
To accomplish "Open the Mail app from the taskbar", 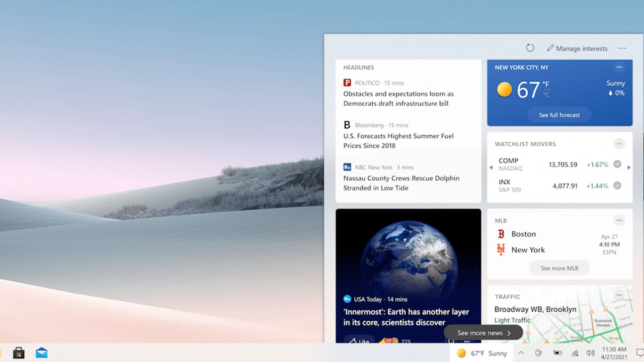I will coord(42,353).
